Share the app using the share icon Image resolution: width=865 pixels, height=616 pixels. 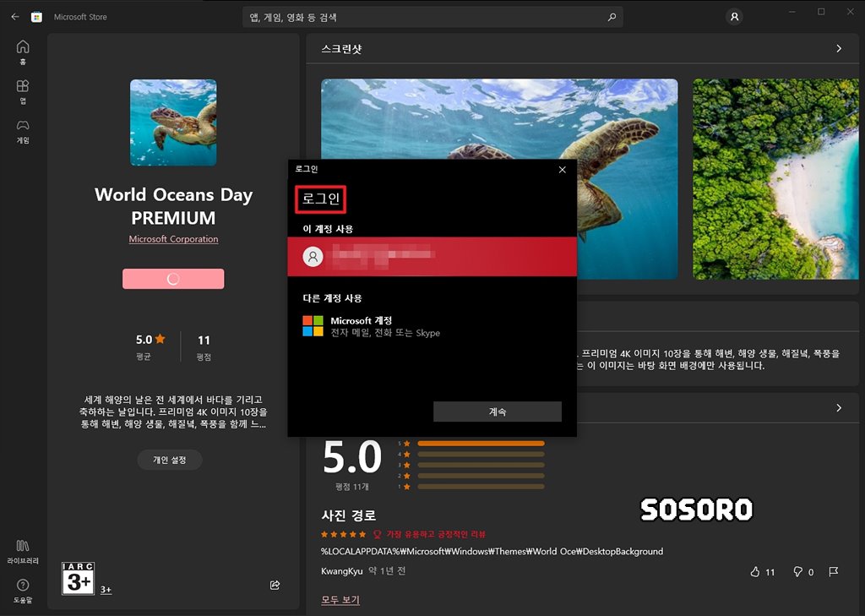(x=275, y=585)
